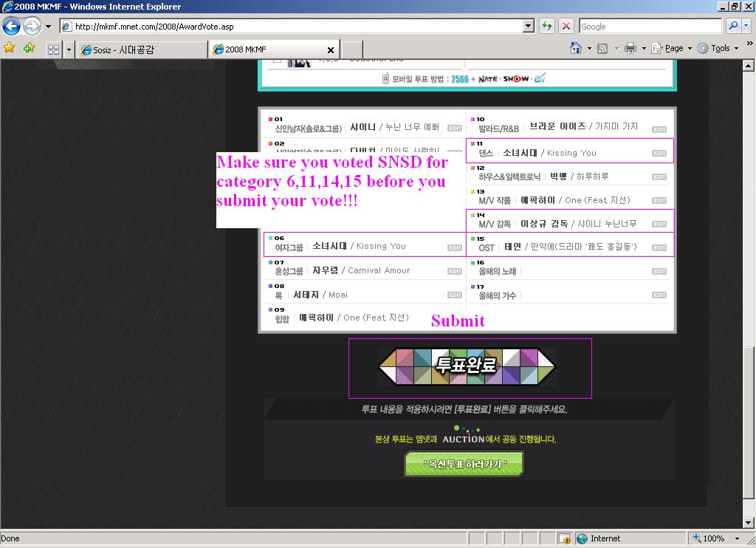Click the browser Back arrow button
756x548 pixels.
[11, 27]
